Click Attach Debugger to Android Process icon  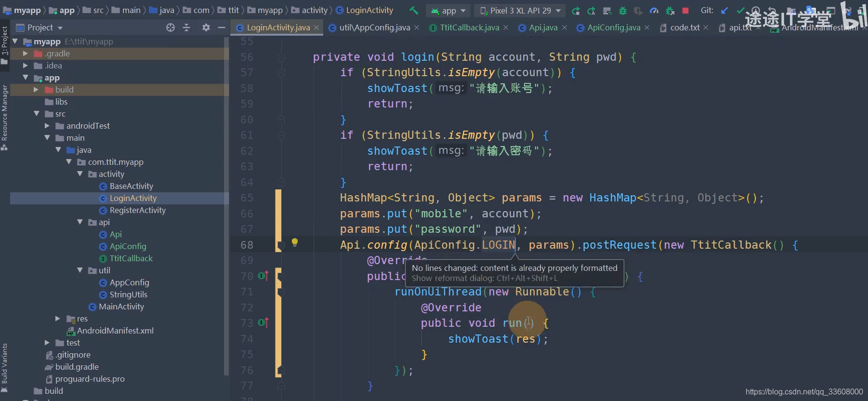670,11
